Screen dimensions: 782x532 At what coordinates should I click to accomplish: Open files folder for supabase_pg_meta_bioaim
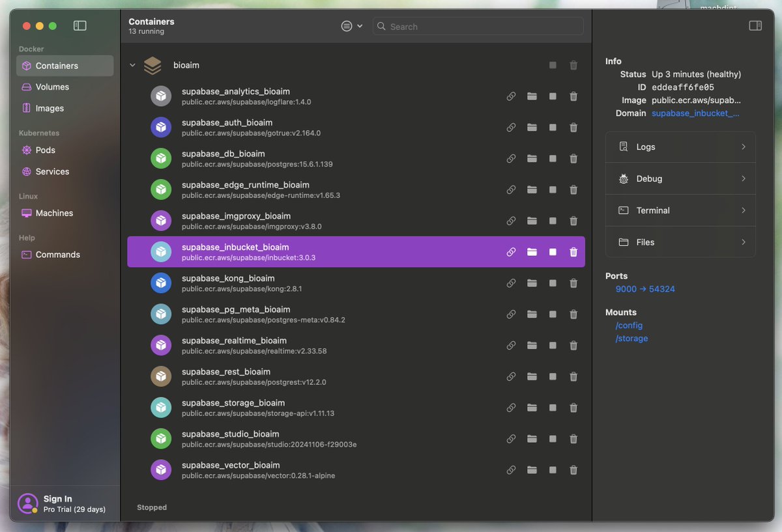click(x=532, y=315)
